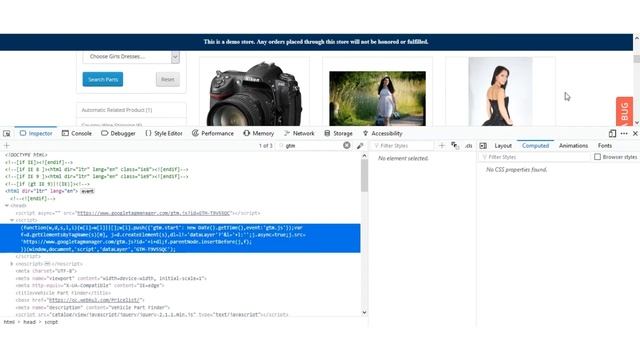Add a new CSS rule with plus icon

(x=442, y=145)
